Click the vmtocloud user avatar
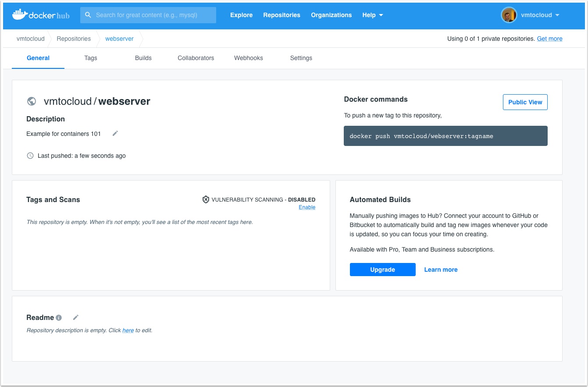Screen dimensions: 588x387 (x=509, y=15)
